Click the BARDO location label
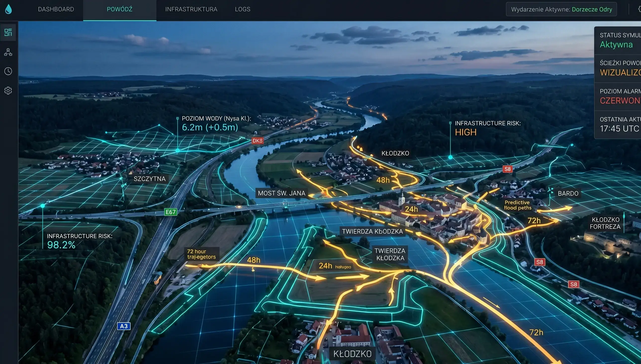This screenshot has width=641, height=364. pos(568,193)
